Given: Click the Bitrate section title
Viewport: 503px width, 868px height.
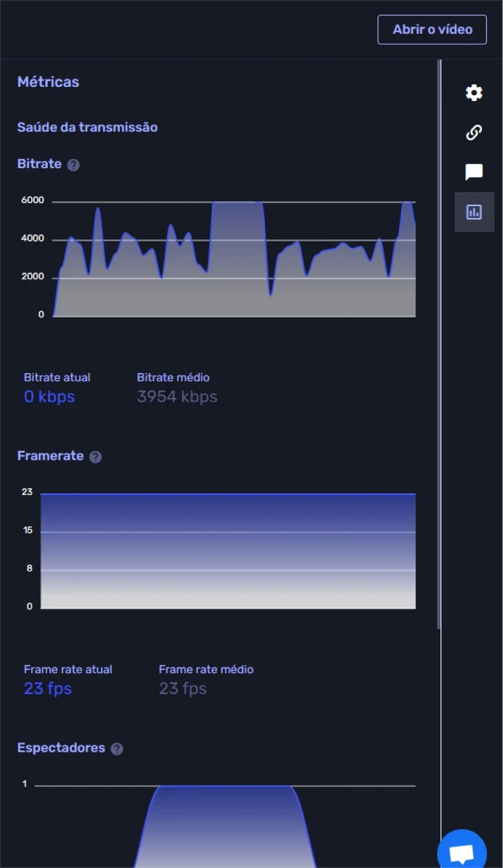Looking at the screenshot, I should pyautogui.click(x=40, y=164).
